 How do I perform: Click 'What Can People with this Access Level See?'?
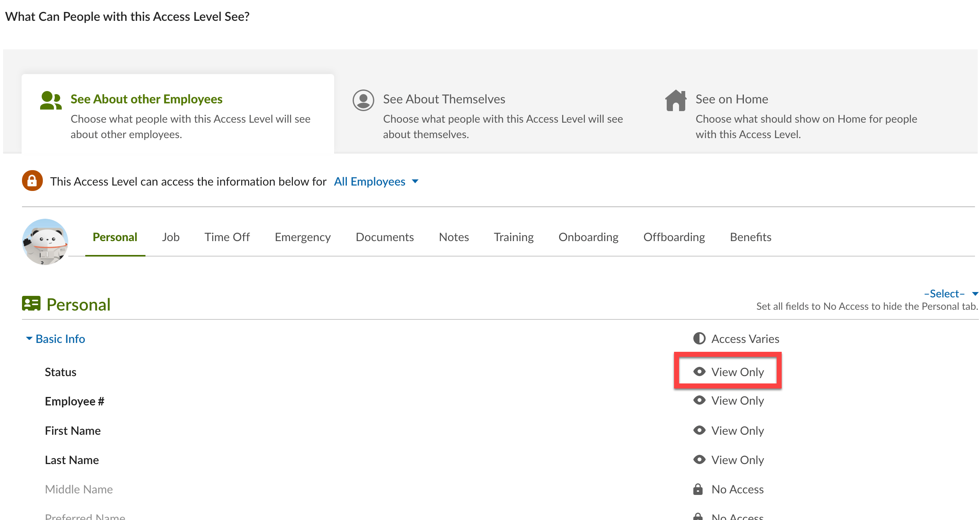pos(127,16)
